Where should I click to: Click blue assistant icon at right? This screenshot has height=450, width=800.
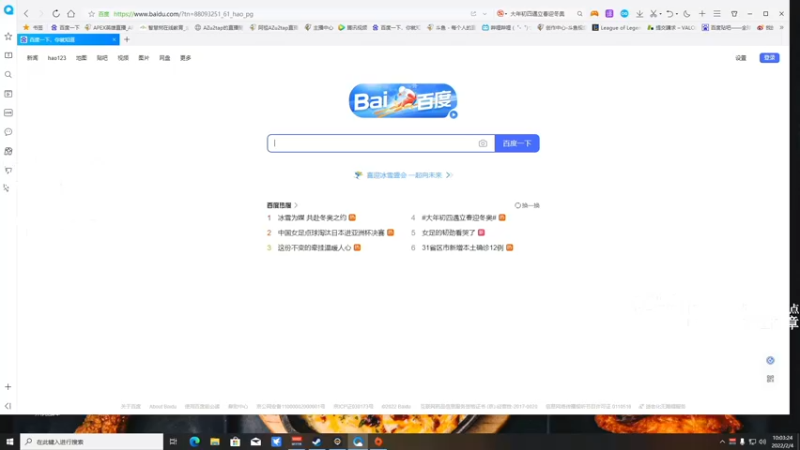(x=770, y=361)
